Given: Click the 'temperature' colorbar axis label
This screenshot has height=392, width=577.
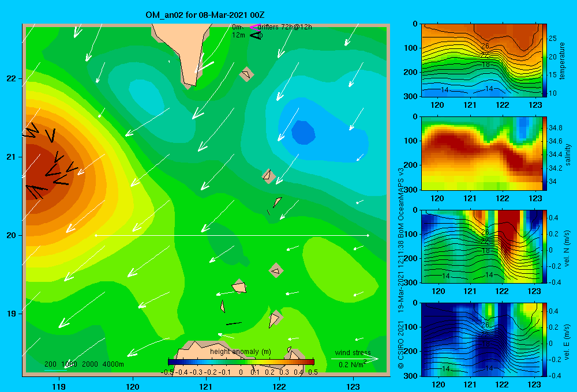Looking at the screenshot, I should pos(561,61).
